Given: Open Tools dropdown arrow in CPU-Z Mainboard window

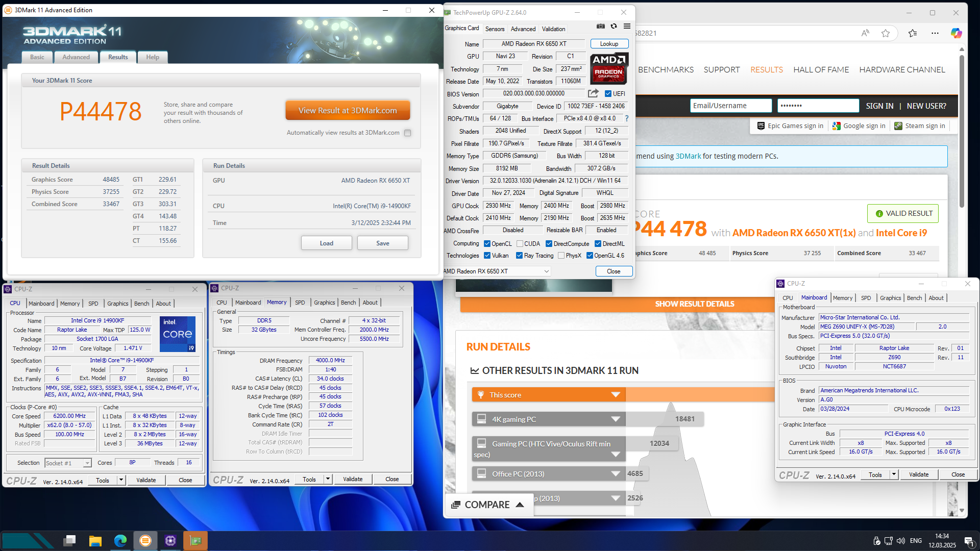Looking at the screenshot, I should [x=894, y=474].
